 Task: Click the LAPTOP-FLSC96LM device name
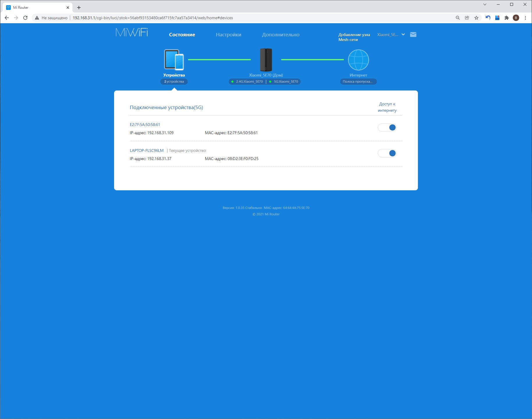147,150
